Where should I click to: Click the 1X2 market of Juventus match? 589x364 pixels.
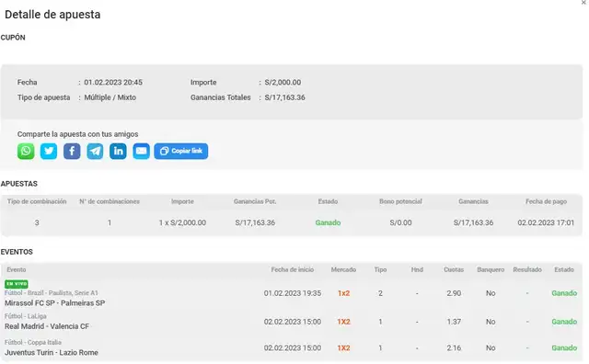343,348
